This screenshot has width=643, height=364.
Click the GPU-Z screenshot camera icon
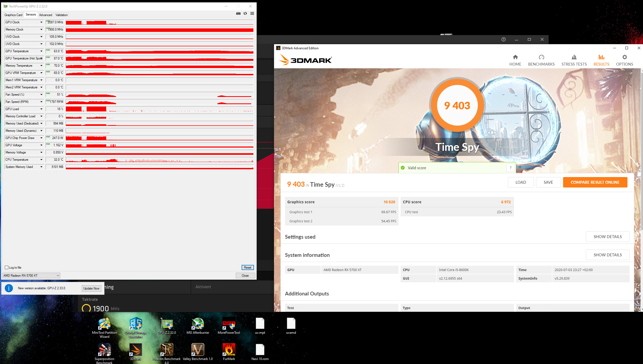pyautogui.click(x=238, y=14)
